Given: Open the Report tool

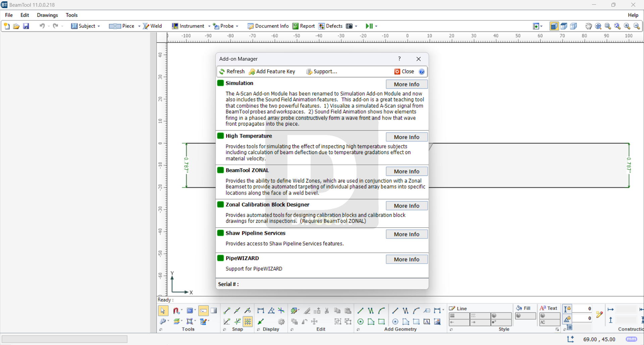Looking at the screenshot, I should 304,26.
